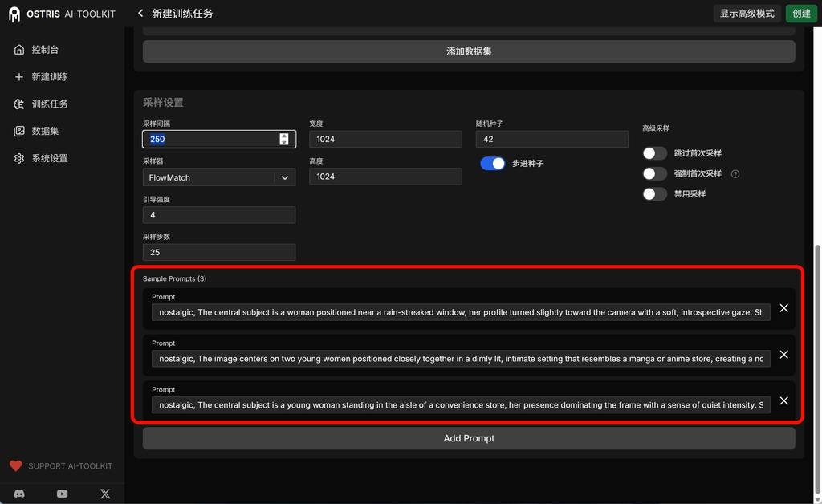The height and width of the screenshot is (504, 822).
Task: Go back using the left chevron arrow
Action: (x=140, y=13)
